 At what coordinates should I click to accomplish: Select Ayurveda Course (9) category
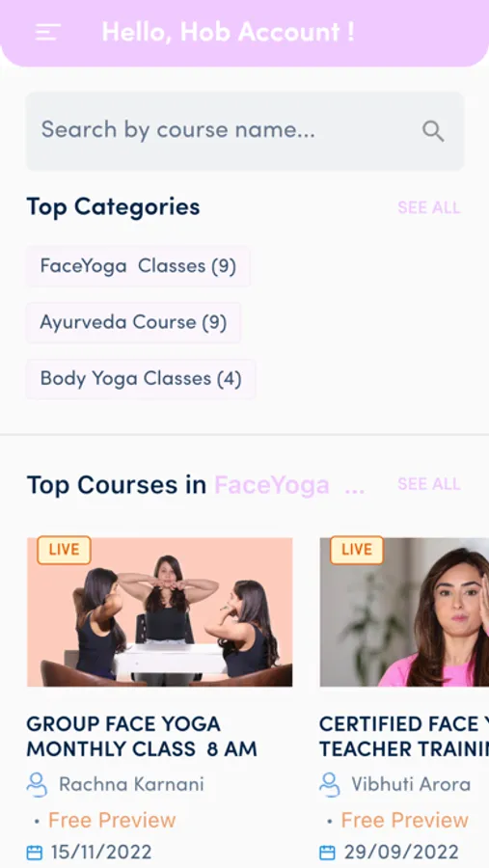click(133, 323)
